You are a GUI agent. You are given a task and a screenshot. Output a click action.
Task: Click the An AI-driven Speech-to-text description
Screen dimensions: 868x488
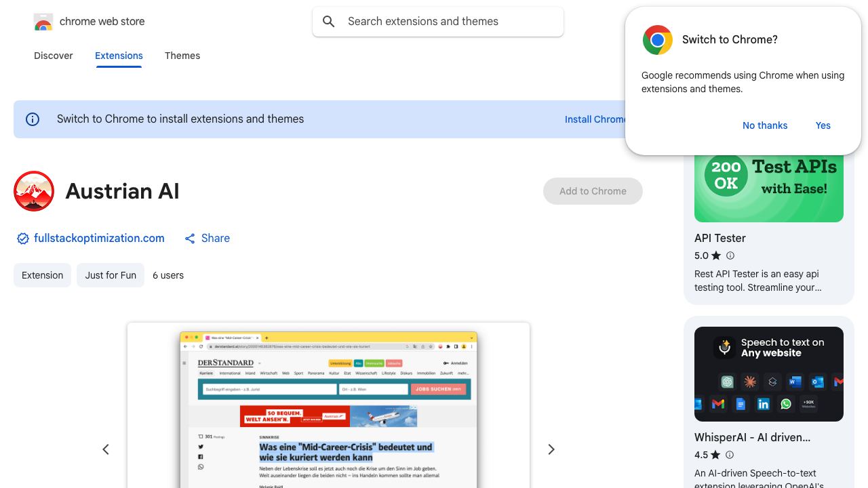(x=759, y=479)
